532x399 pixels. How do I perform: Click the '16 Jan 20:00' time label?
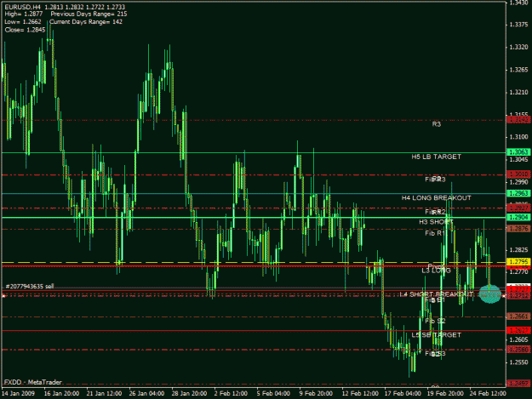(x=61, y=393)
